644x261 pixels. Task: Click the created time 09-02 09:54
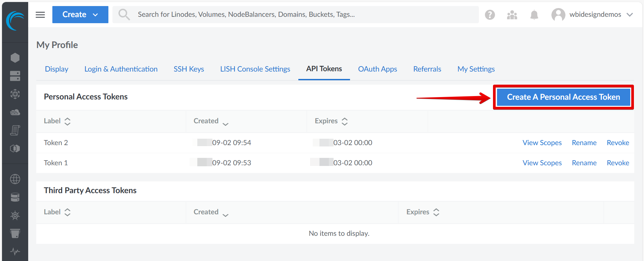tap(232, 143)
